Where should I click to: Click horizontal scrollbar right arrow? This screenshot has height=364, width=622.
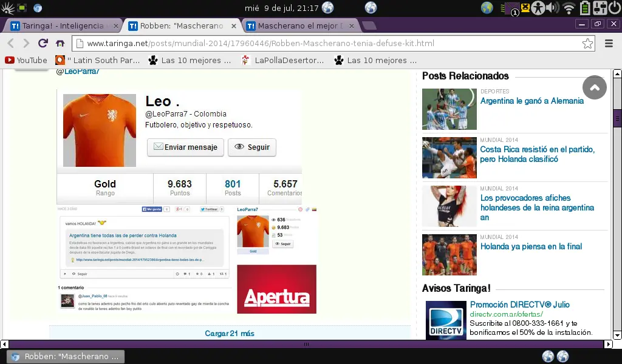pyautogui.click(x=608, y=344)
